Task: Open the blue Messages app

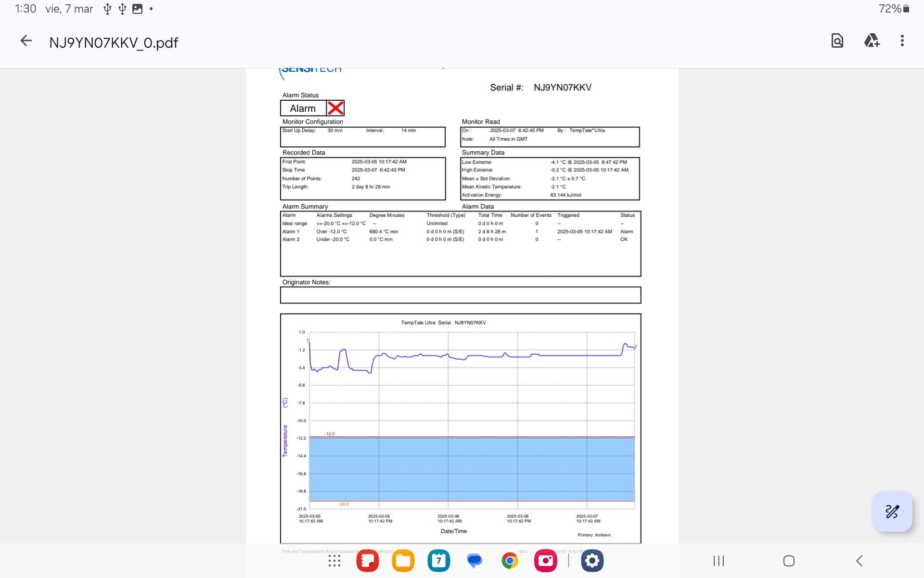Action: click(x=475, y=561)
